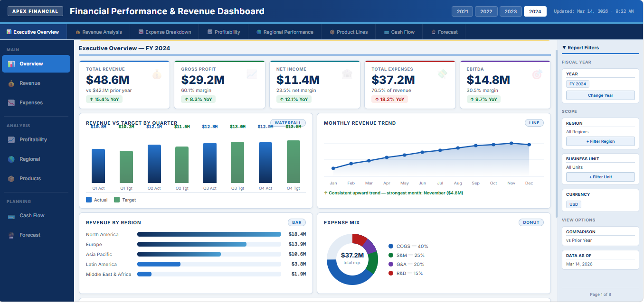Click the Regional globe sidebar icon
This screenshot has width=644, height=303.
tap(11, 159)
